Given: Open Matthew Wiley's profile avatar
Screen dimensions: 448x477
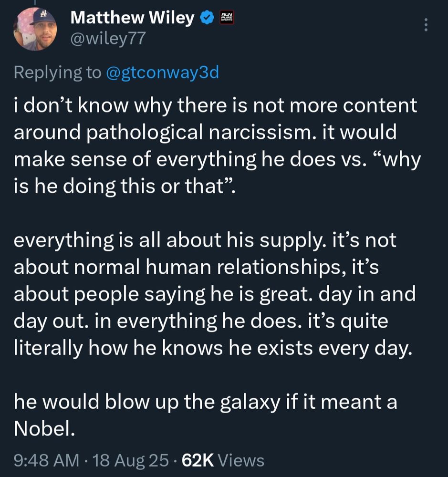Looking at the screenshot, I should (35, 29).
